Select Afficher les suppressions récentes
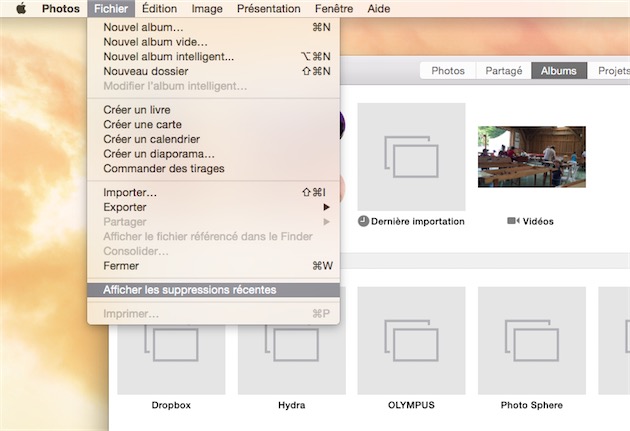This screenshot has width=630, height=431. [214, 290]
